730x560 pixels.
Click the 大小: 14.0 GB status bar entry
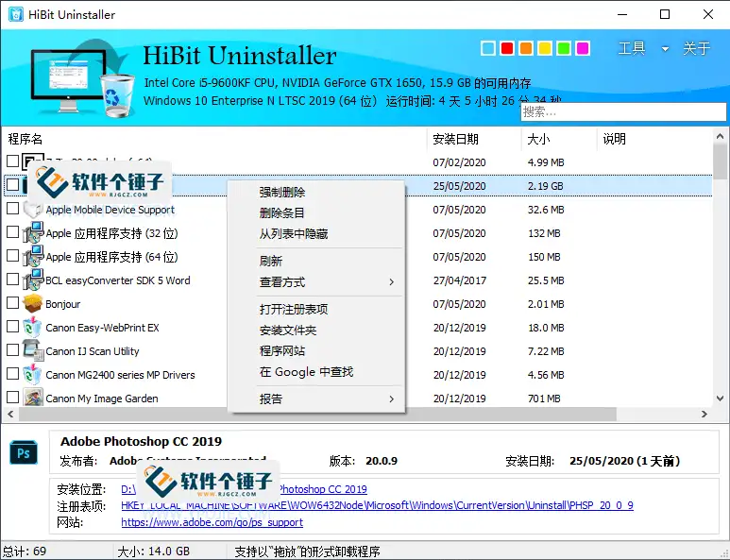click(154, 552)
